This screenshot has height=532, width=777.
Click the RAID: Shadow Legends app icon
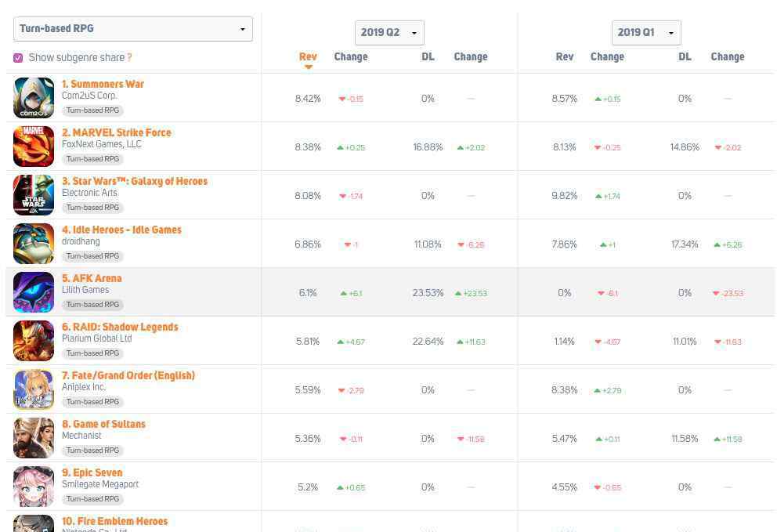coord(34,341)
